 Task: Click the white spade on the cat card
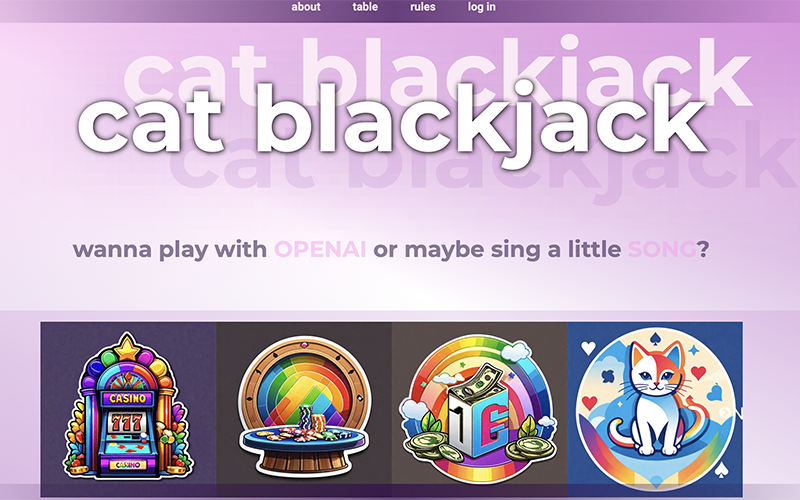[720, 470]
